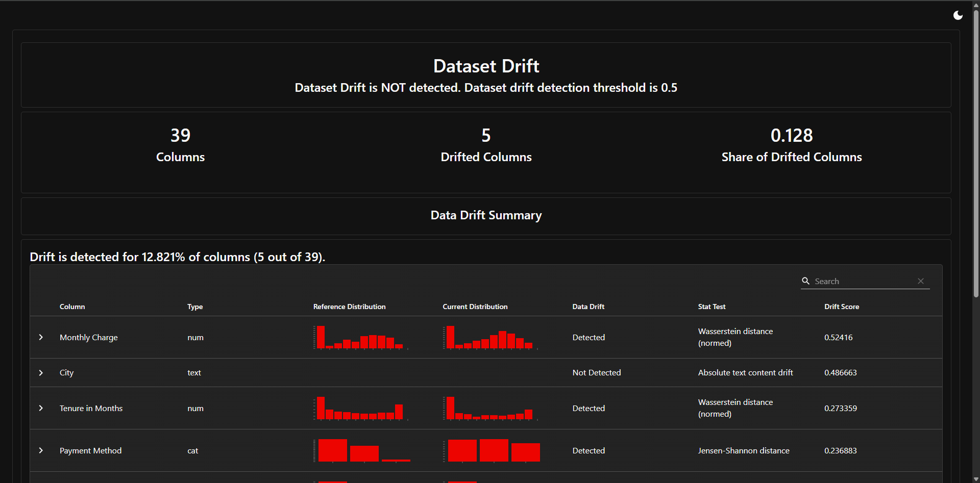Click the scrollbar down arrow

click(976, 479)
